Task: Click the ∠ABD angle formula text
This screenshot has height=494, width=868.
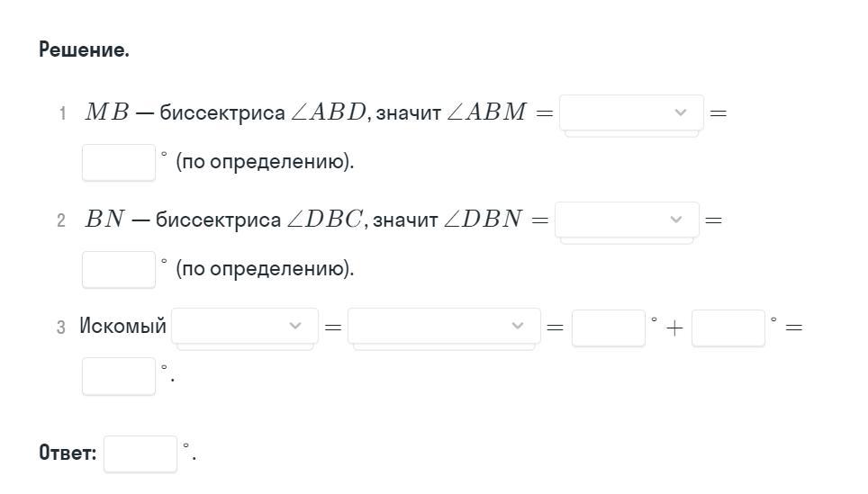Action: pyautogui.click(x=328, y=112)
